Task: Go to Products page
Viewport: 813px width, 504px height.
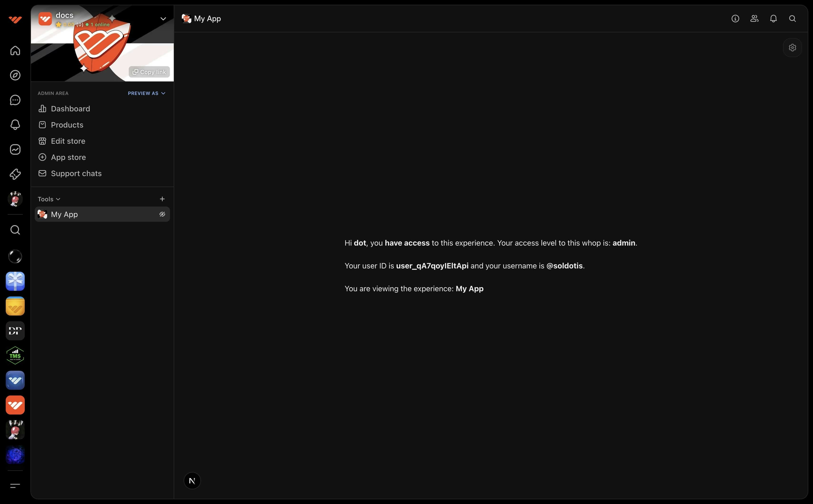Action: click(x=67, y=125)
